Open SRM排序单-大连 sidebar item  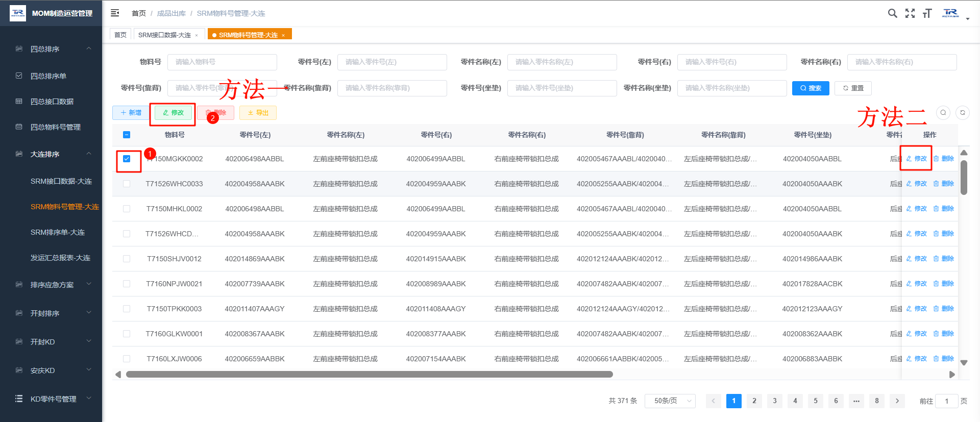coord(51,232)
